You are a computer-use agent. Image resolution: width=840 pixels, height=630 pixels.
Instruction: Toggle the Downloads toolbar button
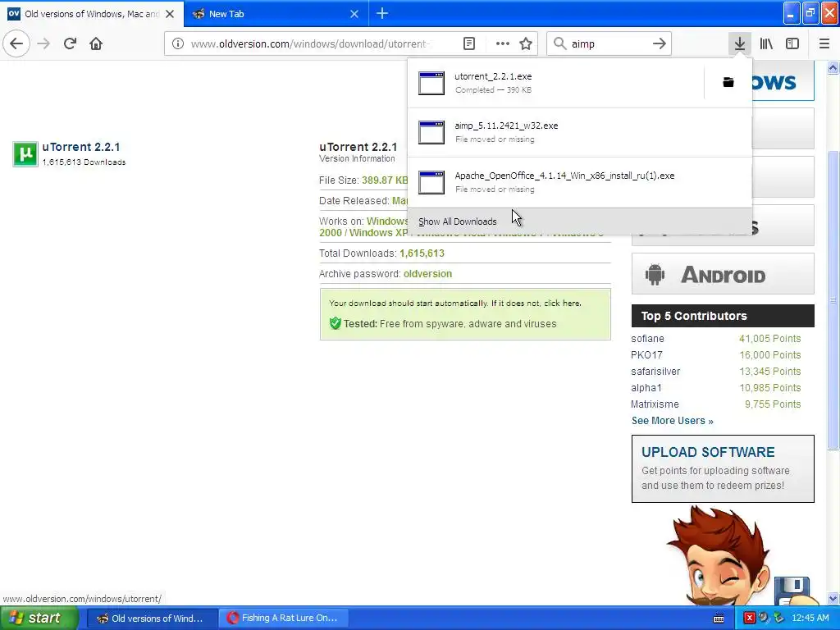(x=740, y=43)
